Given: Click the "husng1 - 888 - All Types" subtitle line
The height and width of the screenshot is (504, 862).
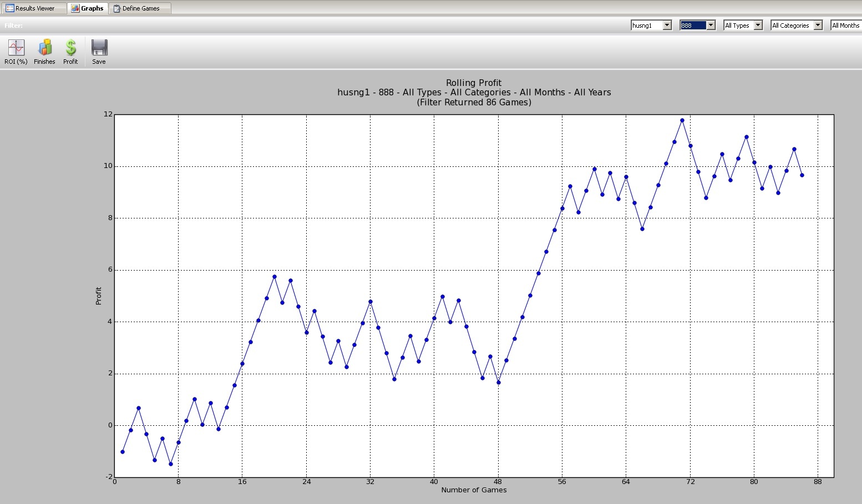Looking at the screenshot, I should pos(474,93).
